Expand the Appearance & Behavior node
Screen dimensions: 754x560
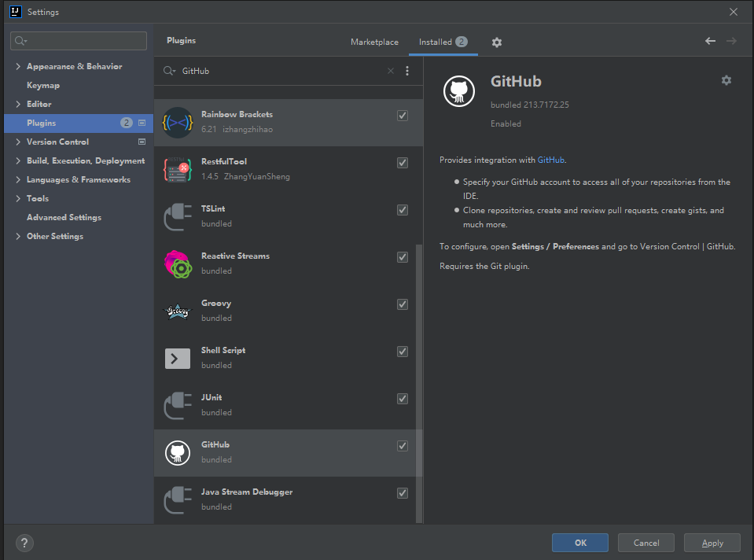pyautogui.click(x=18, y=66)
